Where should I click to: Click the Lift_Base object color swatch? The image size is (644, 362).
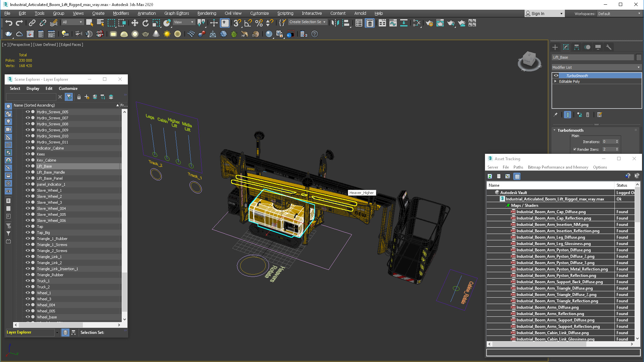pyautogui.click(x=639, y=57)
